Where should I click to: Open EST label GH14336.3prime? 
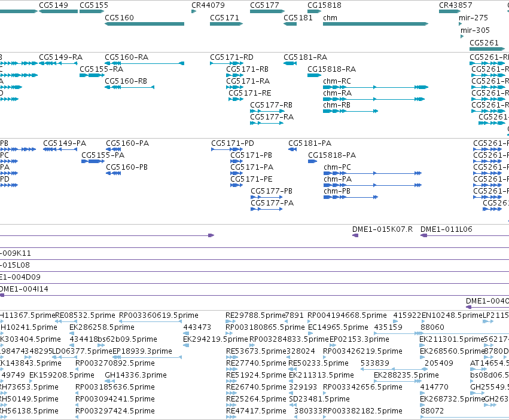point(136,375)
